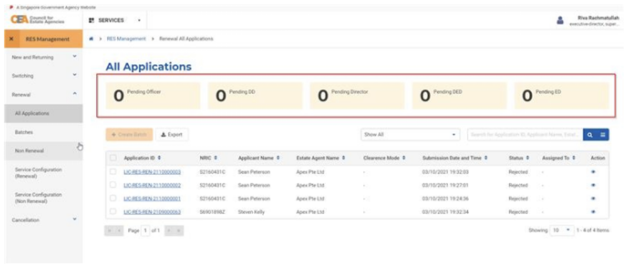The height and width of the screenshot is (264, 644).
Task: Expand Switching sidebar section
Action: 74,75
